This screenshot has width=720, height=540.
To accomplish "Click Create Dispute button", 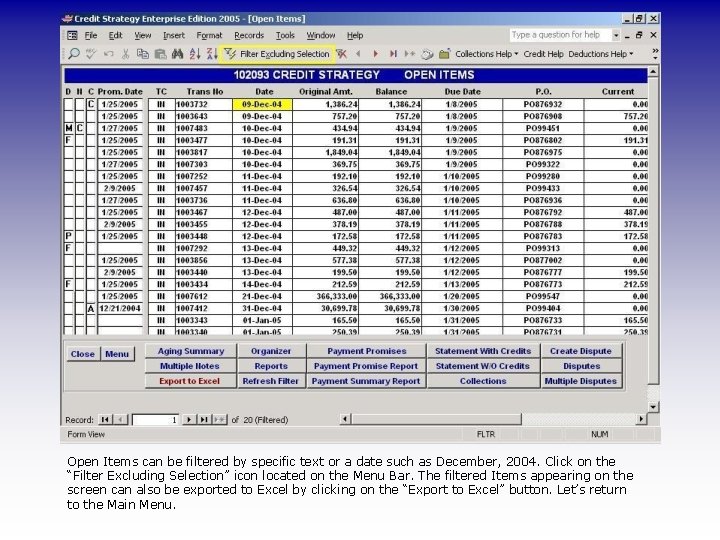I will [x=581, y=351].
